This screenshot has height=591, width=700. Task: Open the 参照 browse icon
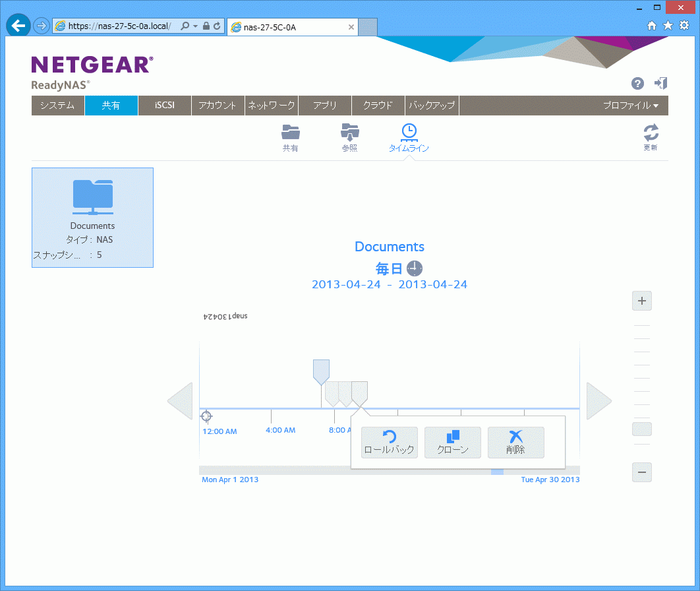349,132
